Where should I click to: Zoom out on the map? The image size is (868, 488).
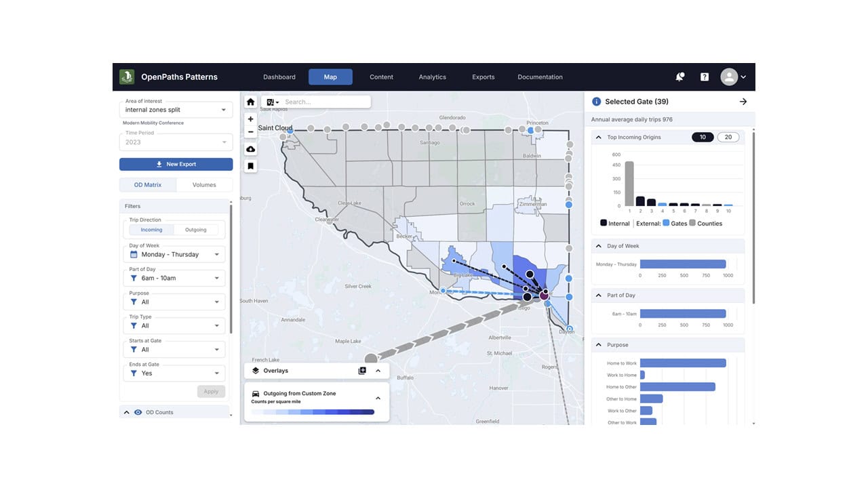[251, 131]
